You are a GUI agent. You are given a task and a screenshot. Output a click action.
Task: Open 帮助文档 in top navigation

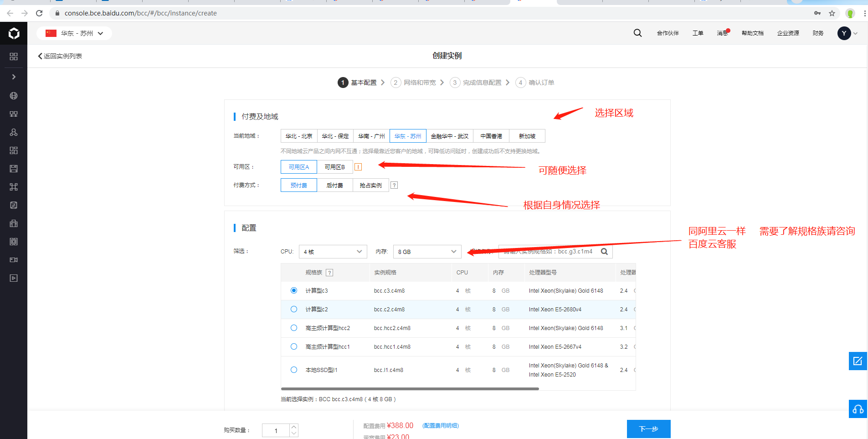(753, 33)
